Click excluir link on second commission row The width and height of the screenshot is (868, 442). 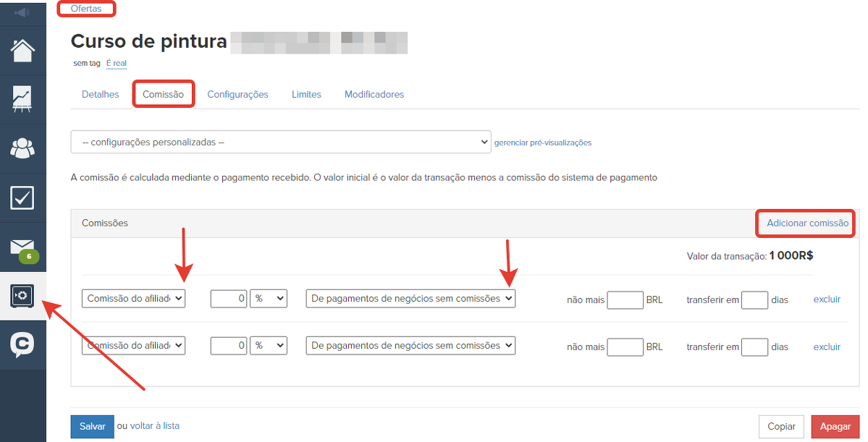coord(827,347)
